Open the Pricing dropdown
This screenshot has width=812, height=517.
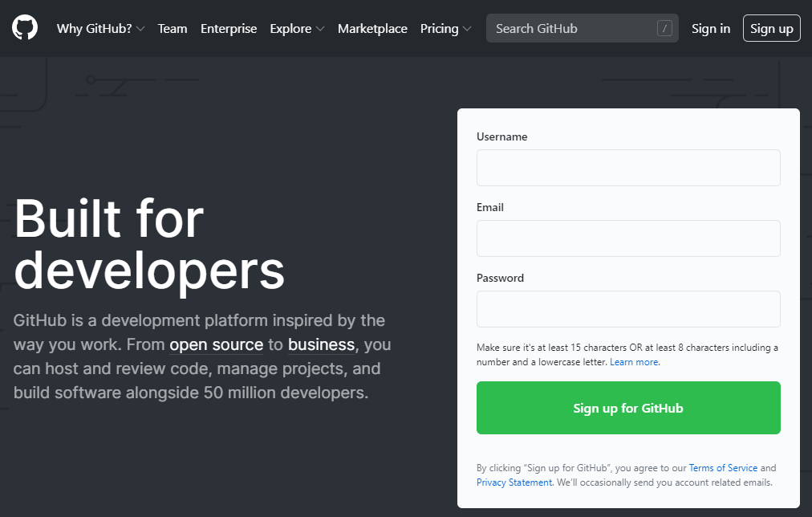[445, 28]
